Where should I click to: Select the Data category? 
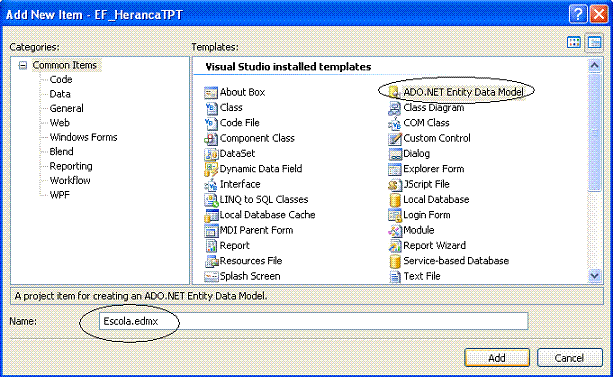60,94
